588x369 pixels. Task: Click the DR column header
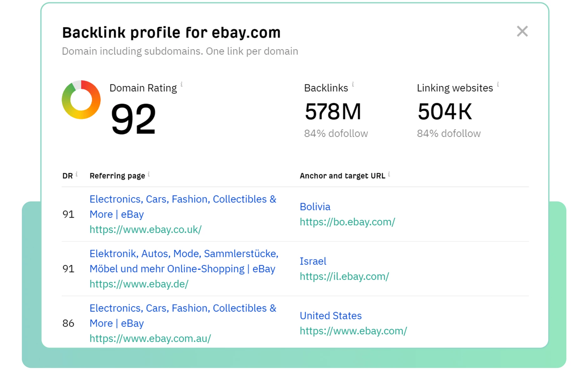[x=67, y=176]
